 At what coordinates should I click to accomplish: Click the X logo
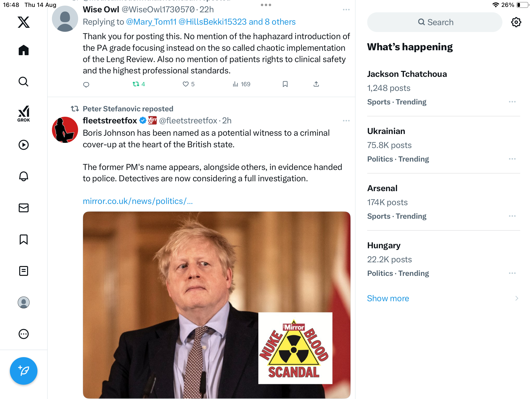(x=24, y=22)
